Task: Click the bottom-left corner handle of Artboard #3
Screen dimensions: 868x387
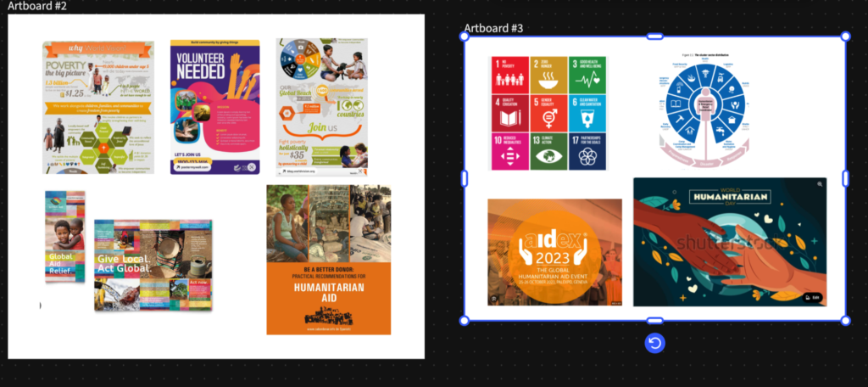Action: click(x=464, y=321)
